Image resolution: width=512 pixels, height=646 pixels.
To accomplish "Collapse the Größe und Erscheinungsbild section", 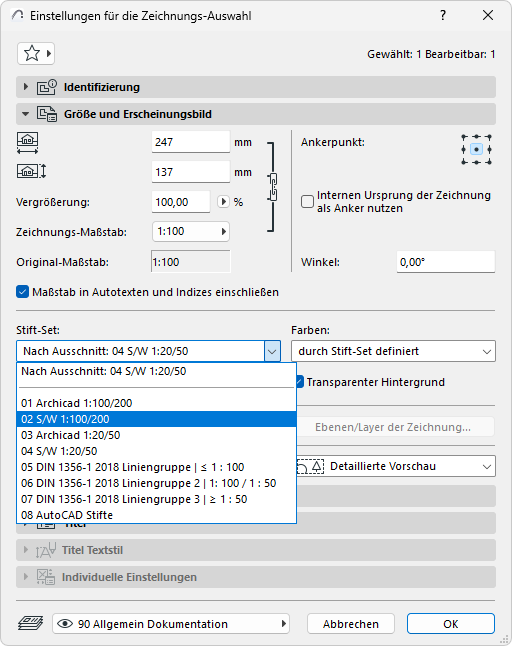I will pyautogui.click(x=26, y=114).
